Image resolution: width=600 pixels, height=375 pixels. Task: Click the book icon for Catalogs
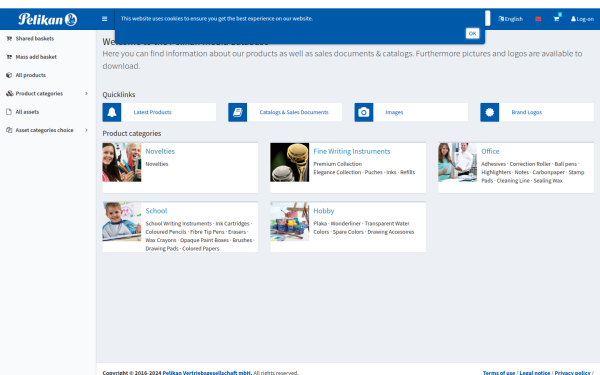pyautogui.click(x=238, y=112)
